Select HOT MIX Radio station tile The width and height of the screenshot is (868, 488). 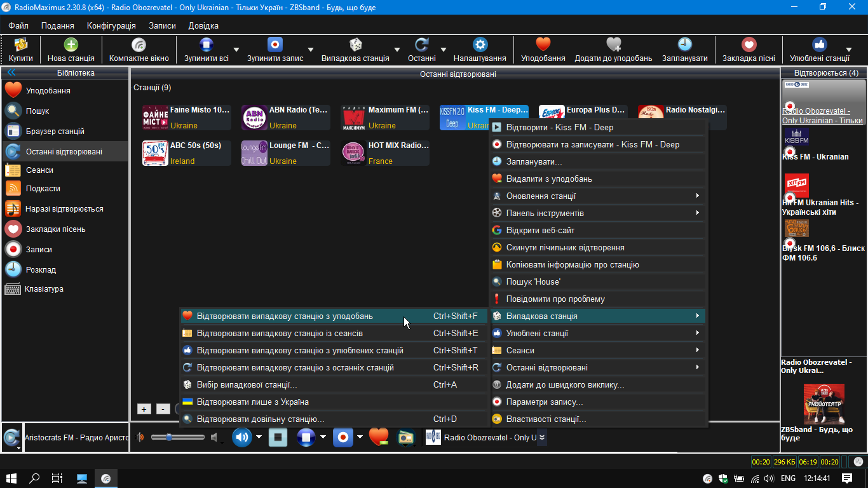pyautogui.click(x=385, y=153)
